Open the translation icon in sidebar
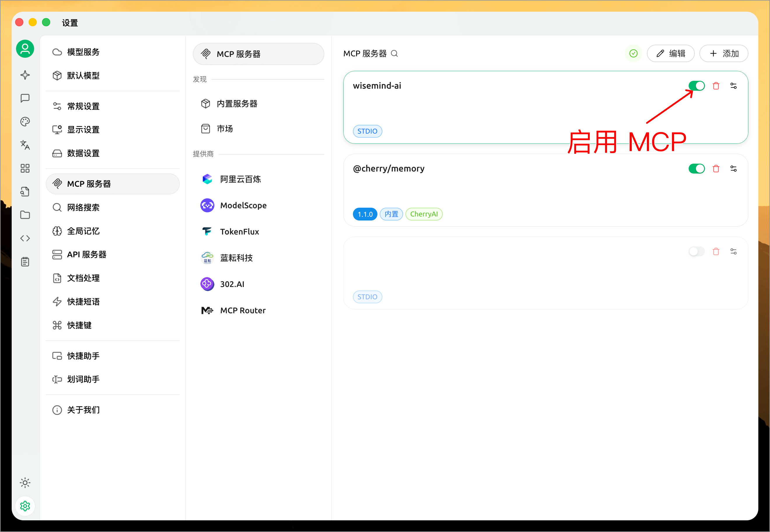 tap(25, 145)
